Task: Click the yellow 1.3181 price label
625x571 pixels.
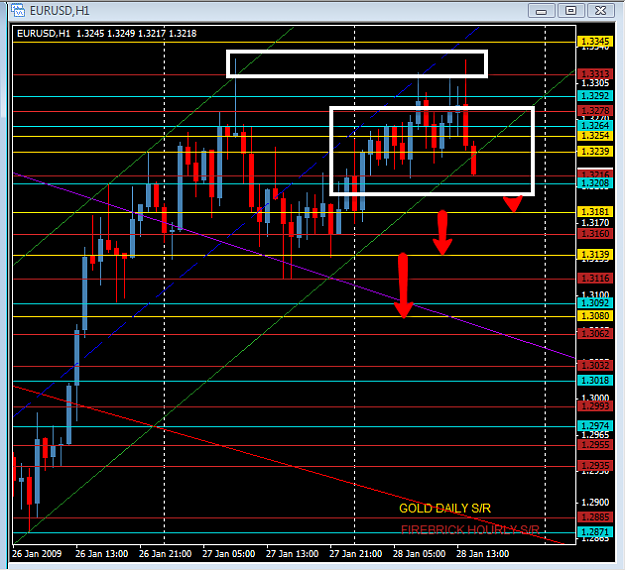Action: coord(595,212)
